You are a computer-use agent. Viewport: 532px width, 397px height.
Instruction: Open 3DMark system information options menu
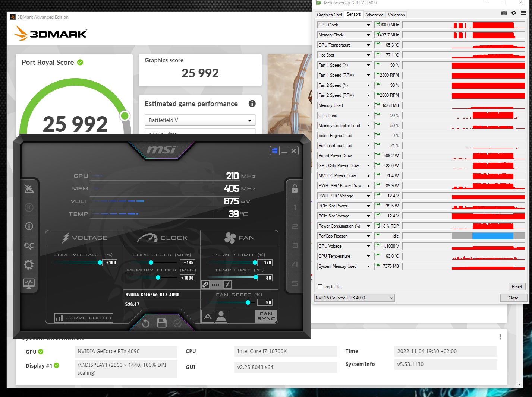click(x=500, y=337)
